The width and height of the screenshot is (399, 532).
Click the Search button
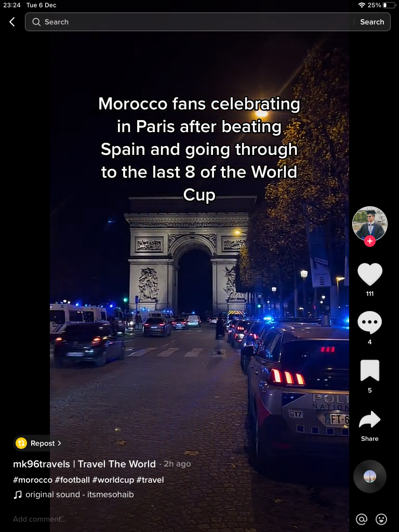point(372,22)
